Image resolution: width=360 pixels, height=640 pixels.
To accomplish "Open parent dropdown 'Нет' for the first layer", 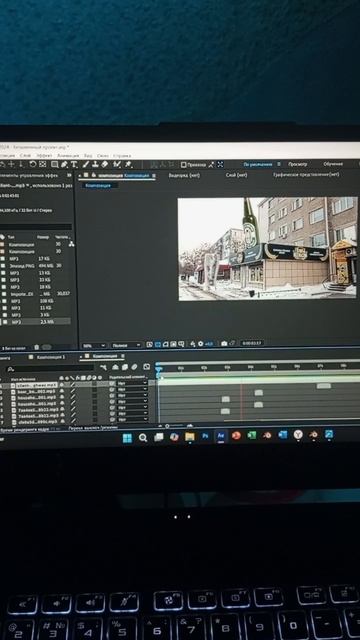I will point(132,384).
